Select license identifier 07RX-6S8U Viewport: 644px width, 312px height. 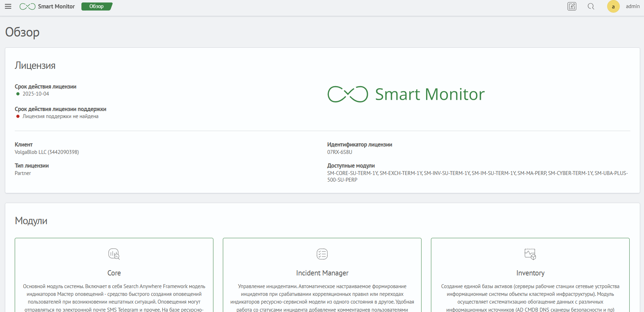point(340,152)
